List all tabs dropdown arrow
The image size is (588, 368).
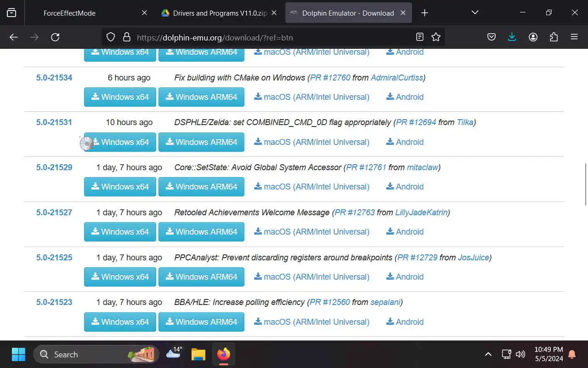[475, 13]
